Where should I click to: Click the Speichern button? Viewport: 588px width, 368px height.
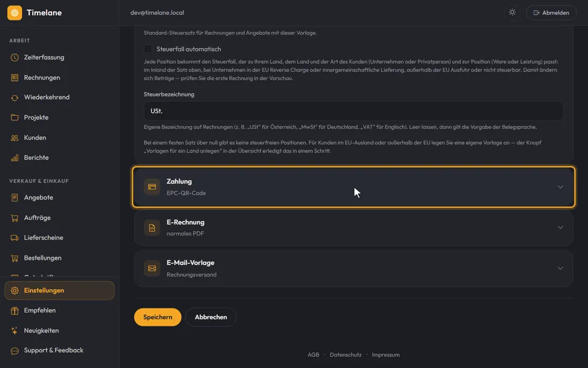157,317
